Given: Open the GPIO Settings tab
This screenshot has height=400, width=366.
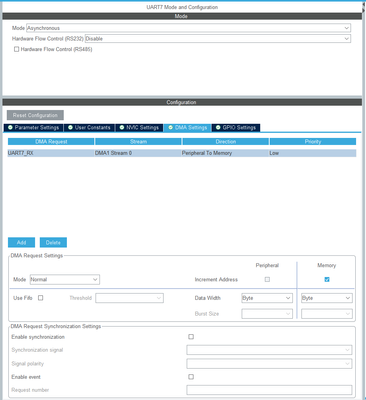Looking at the screenshot, I should [236, 128].
